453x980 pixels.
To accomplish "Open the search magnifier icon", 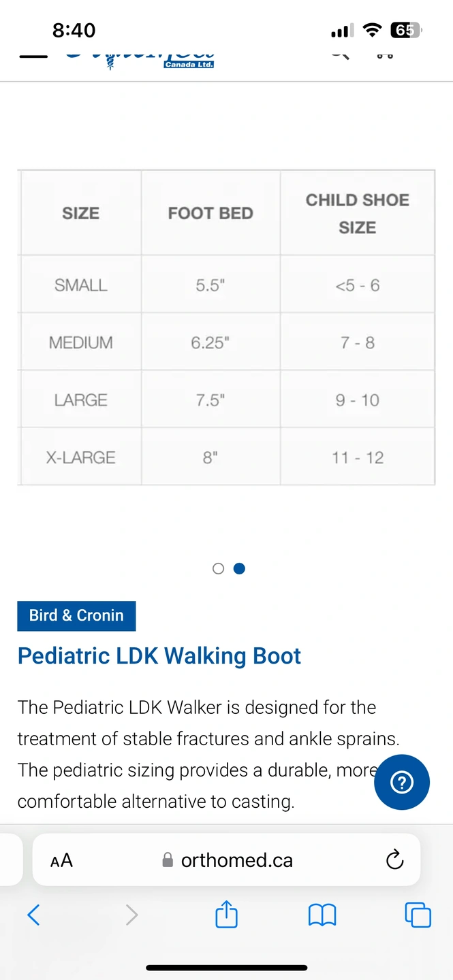I will [340, 54].
